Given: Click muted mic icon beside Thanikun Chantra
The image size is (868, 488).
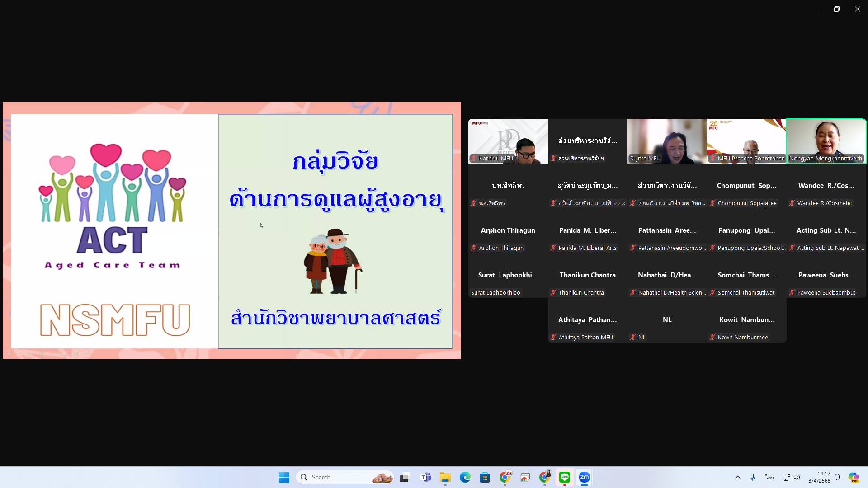Looking at the screenshot, I should click(x=553, y=292).
